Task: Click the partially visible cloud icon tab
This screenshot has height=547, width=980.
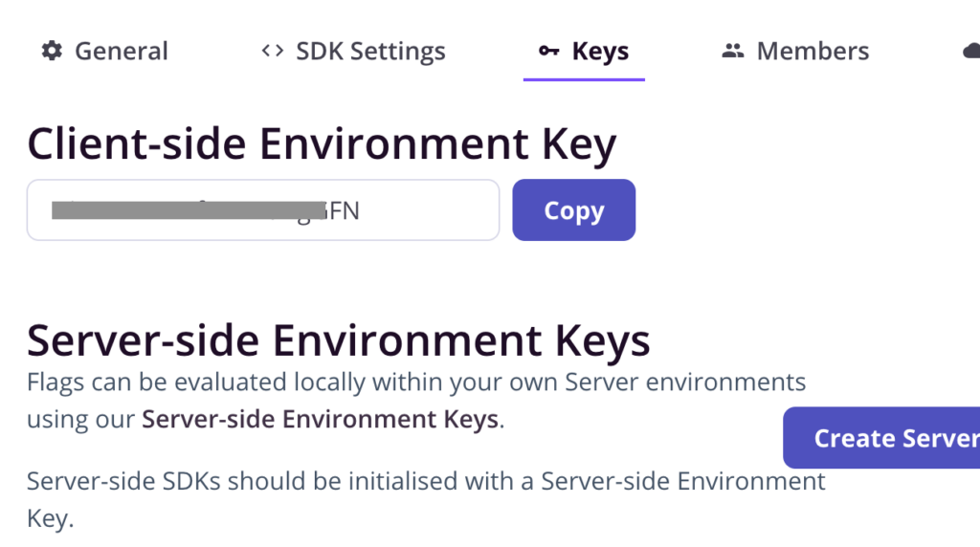Action: click(971, 51)
